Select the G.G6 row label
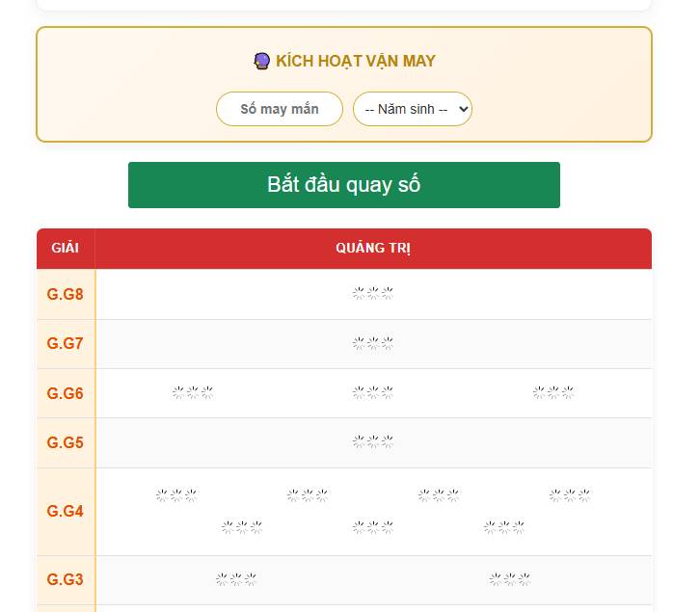700x612 pixels. click(x=66, y=393)
